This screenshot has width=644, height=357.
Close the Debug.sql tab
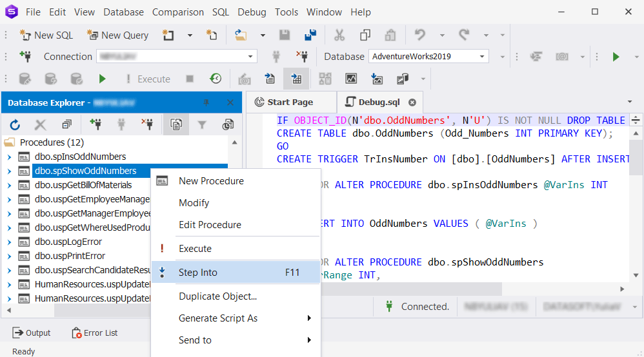pyautogui.click(x=412, y=102)
